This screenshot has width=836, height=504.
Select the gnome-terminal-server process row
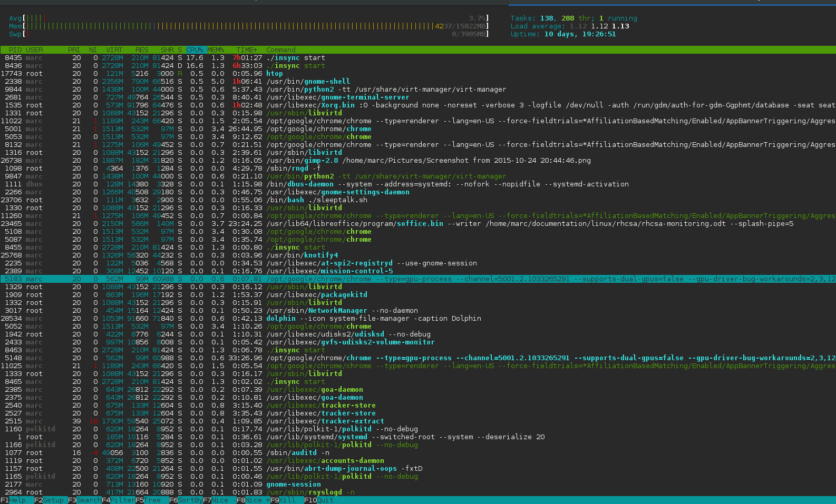click(x=418, y=97)
